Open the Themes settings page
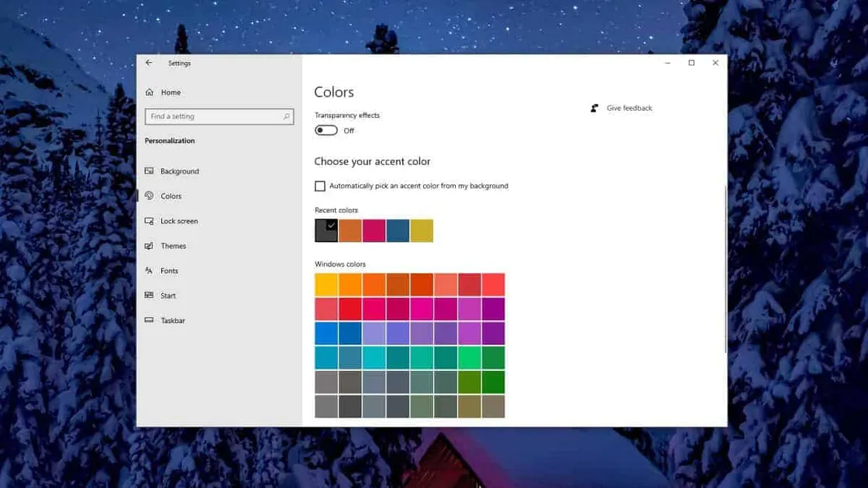Viewport: 868px width, 488px height. pos(173,246)
